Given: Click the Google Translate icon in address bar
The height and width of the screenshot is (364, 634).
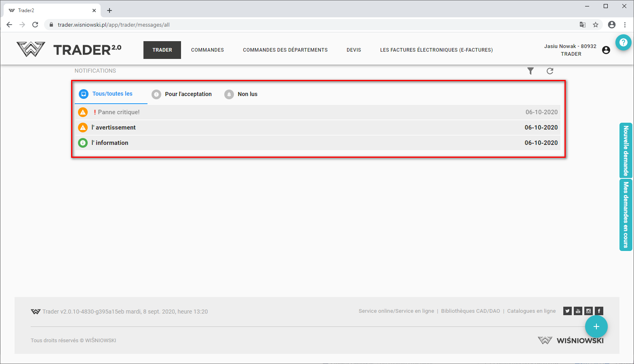Looking at the screenshot, I should [x=582, y=25].
